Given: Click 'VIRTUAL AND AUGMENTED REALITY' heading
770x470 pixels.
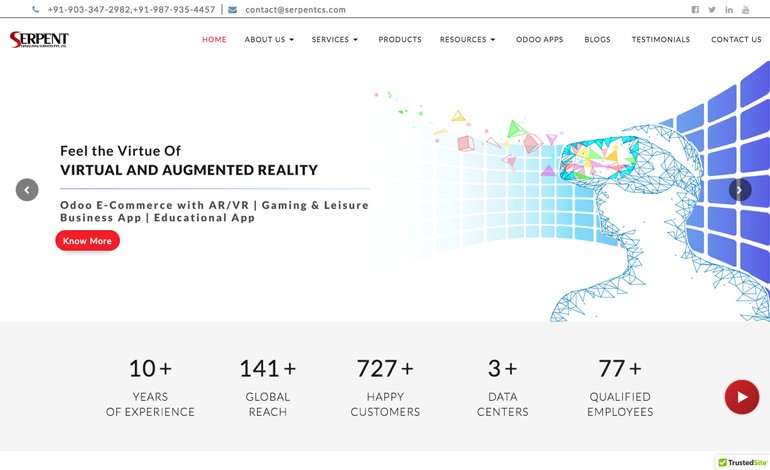Looking at the screenshot, I should tap(189, 170).
